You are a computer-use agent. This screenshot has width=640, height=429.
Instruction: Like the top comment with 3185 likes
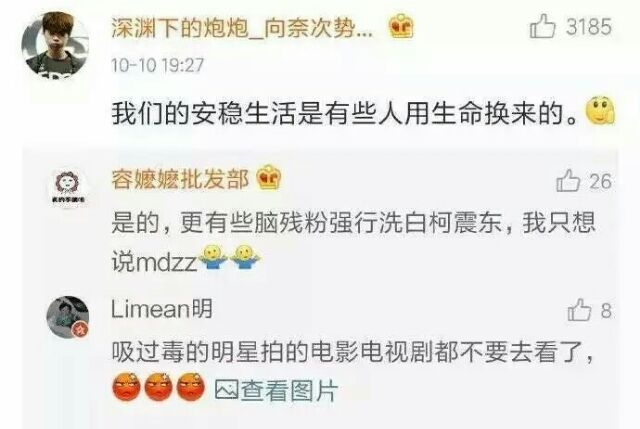[542, 26]
